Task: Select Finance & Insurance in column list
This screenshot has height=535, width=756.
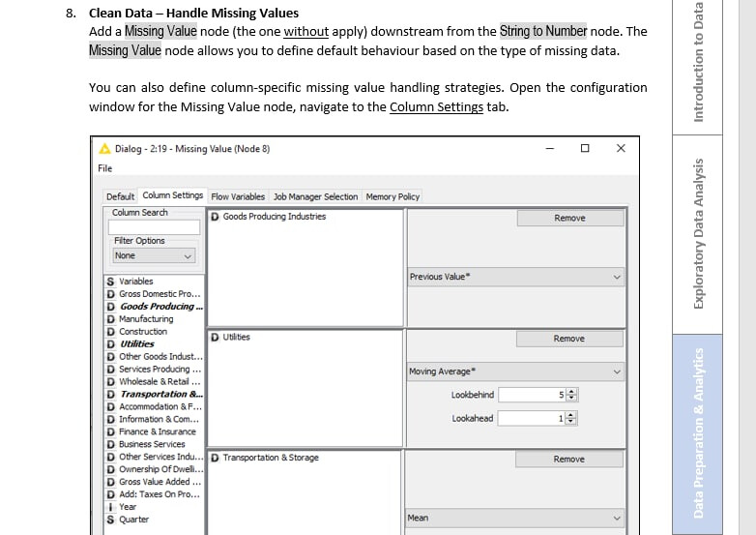Action: point(157,431)
